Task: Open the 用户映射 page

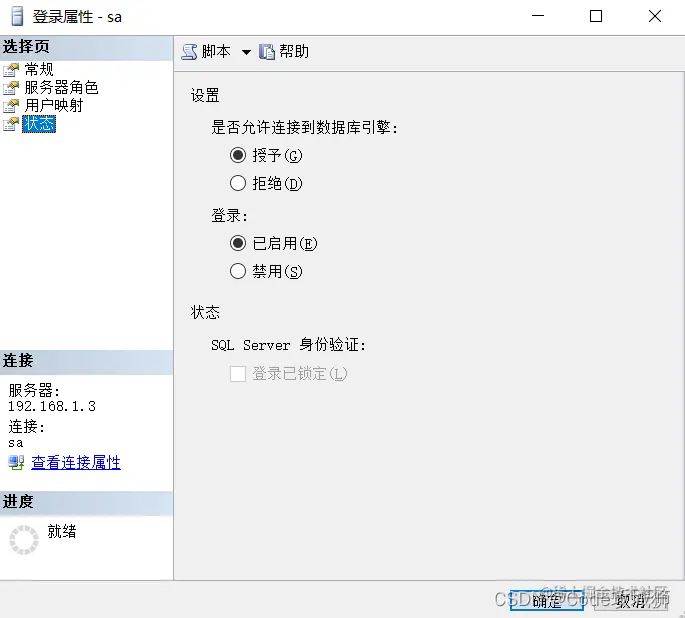Action: point(54,106)
